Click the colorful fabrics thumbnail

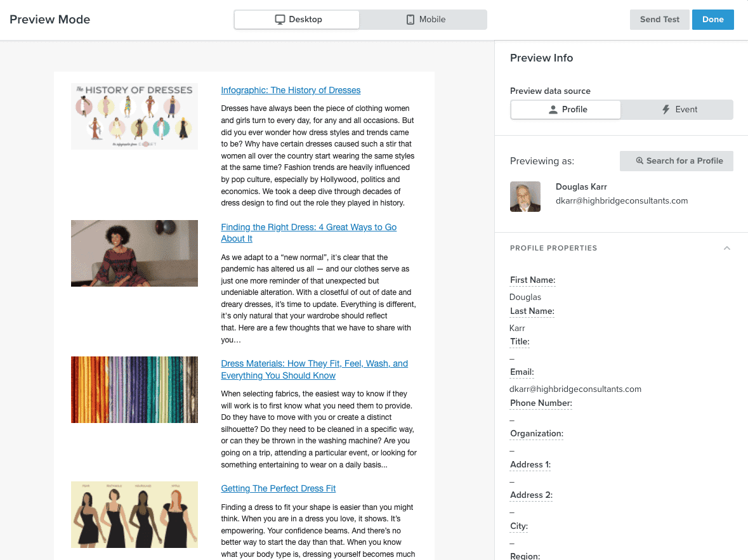click(135, 390)
